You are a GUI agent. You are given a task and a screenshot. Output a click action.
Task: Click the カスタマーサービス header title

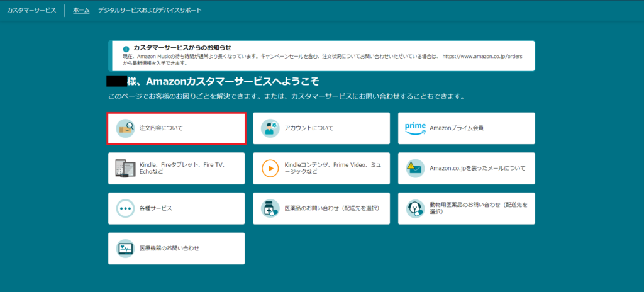pos(31,10)
